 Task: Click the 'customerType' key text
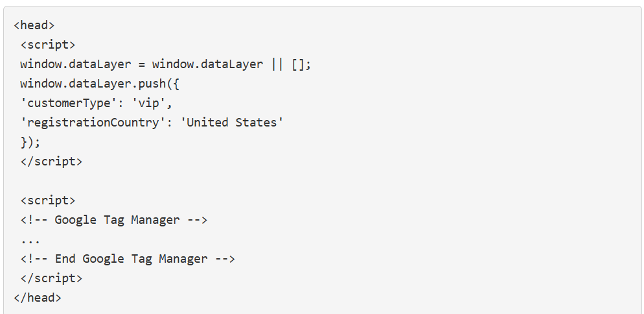point(69,103)
